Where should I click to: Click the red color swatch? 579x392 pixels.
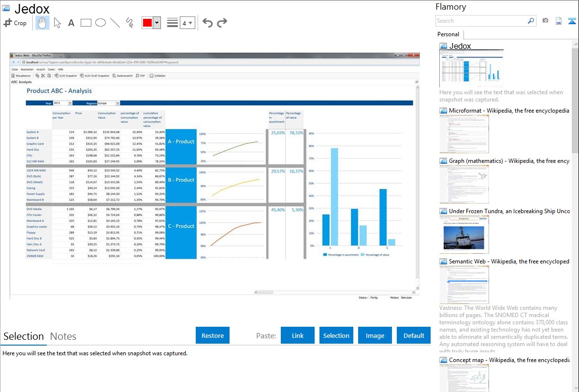point(147,23)
